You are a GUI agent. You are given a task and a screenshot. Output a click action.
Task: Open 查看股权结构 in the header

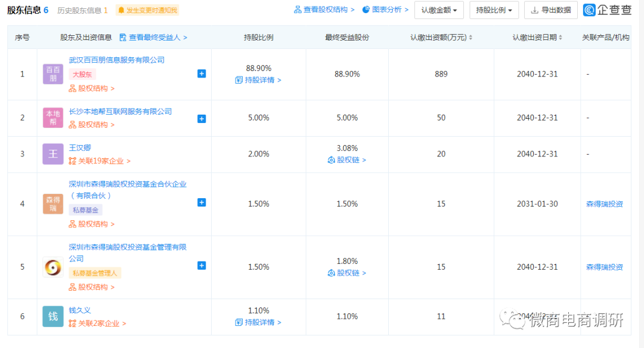pos(324,10)
